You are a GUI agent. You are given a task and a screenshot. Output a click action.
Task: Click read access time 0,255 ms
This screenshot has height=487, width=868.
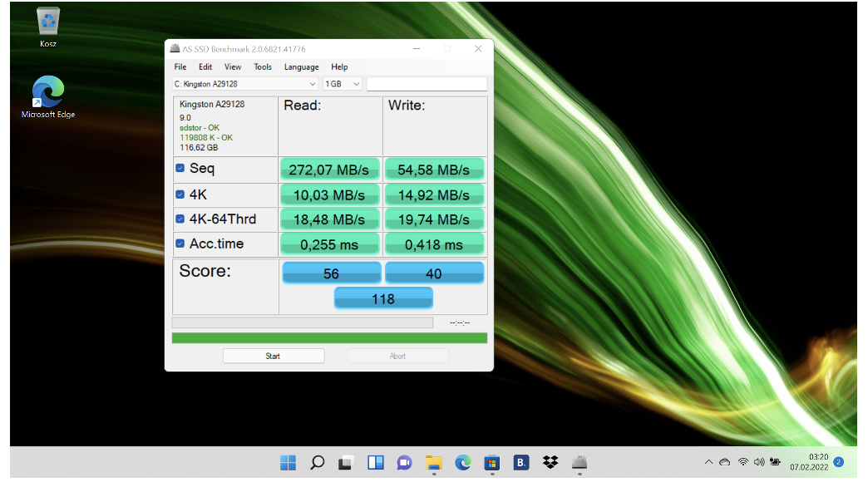click(x=329, y=244)
